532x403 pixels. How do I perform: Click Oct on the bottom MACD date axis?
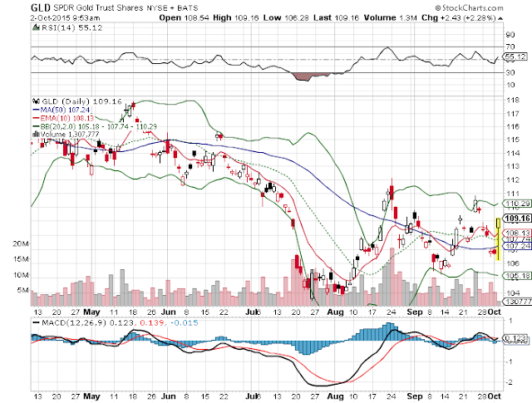(494, 396)
